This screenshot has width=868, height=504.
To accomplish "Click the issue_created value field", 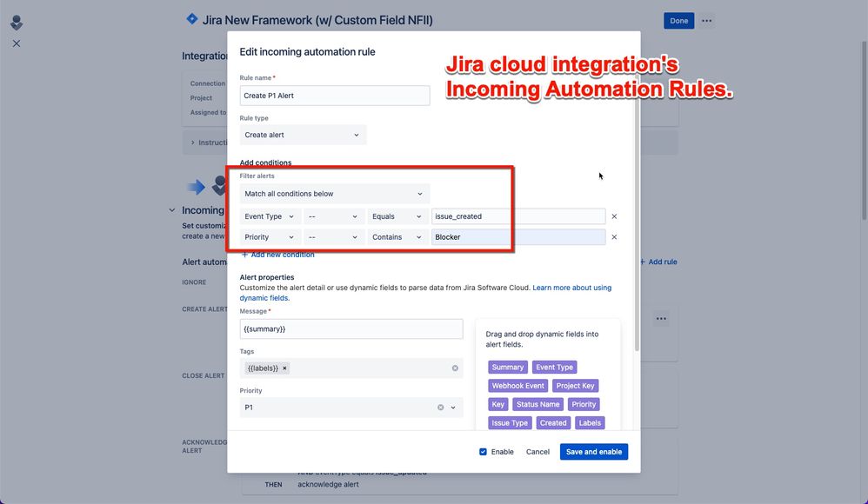I will (x=518, y=216).
